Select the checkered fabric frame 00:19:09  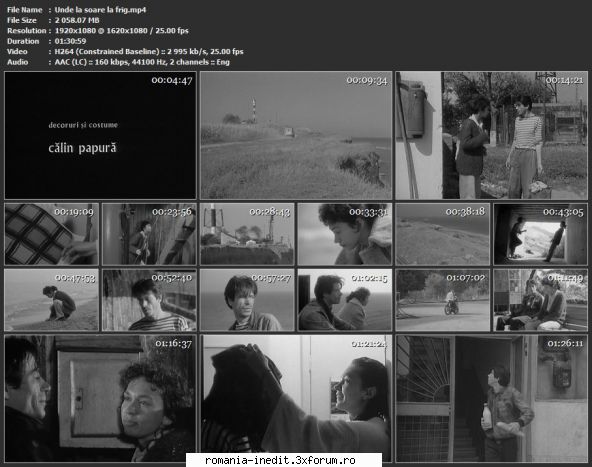click(51, 234)
